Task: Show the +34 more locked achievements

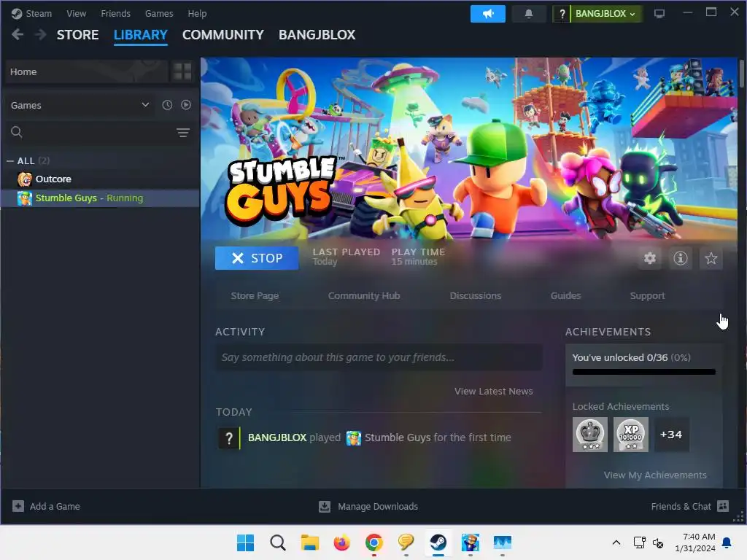Action: 671,435
